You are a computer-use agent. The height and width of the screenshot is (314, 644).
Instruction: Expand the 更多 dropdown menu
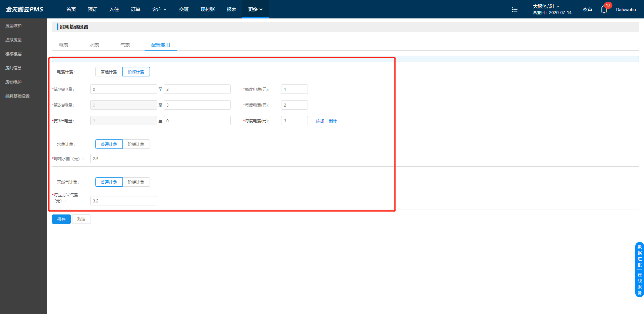coord(255,9)
